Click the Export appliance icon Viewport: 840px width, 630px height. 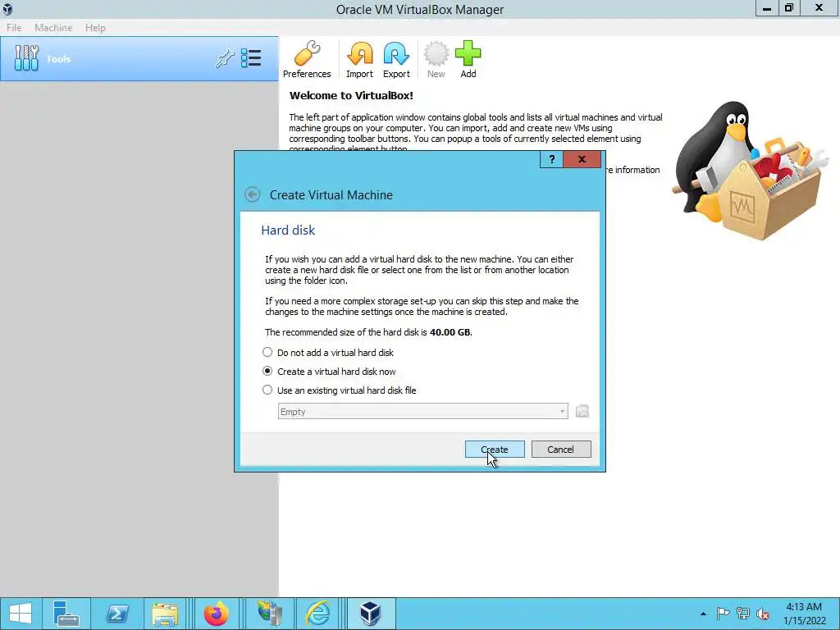point(396,59)
